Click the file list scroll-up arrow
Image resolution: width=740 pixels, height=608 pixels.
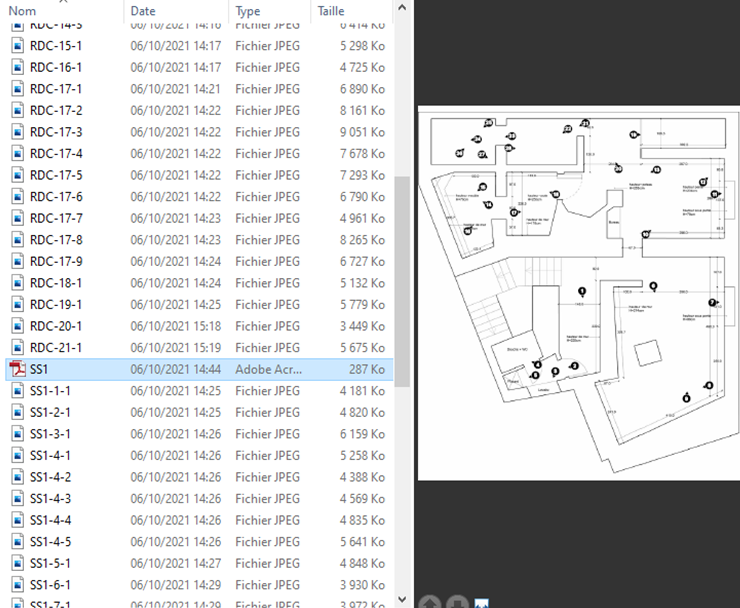point(402,8)
